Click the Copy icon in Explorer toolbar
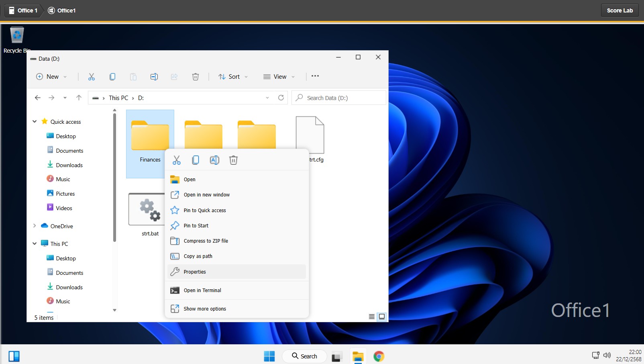Image resolution: width=644 pixels, height=364 pixels. click(112, 77)
